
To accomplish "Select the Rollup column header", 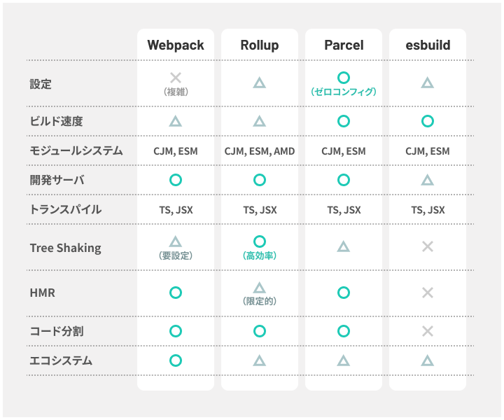I will tap(260, 45).
